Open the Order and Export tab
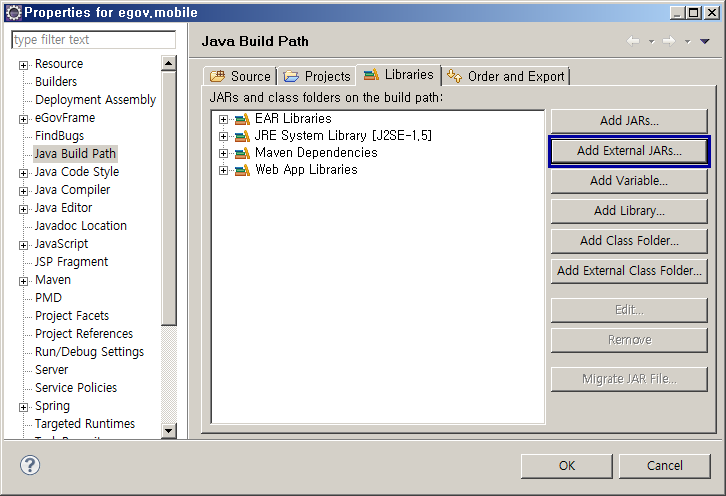 (x=506, y=76)
